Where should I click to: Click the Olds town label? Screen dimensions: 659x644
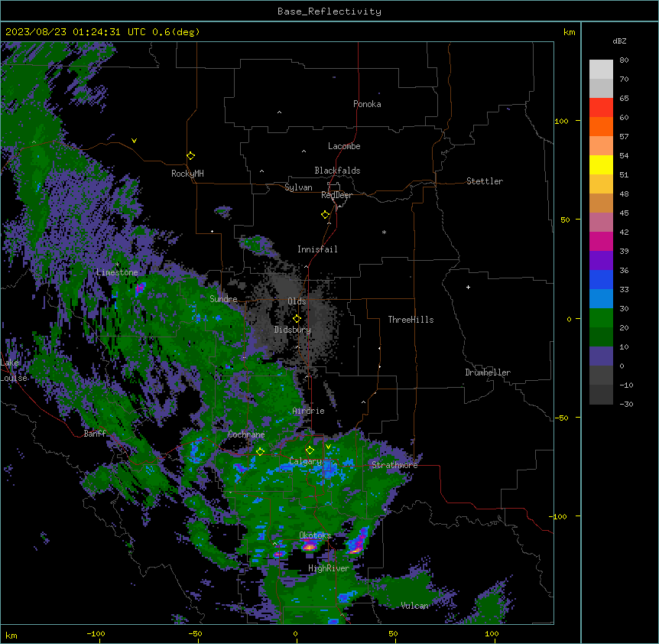pyautogui.click(x=297, y=301)
